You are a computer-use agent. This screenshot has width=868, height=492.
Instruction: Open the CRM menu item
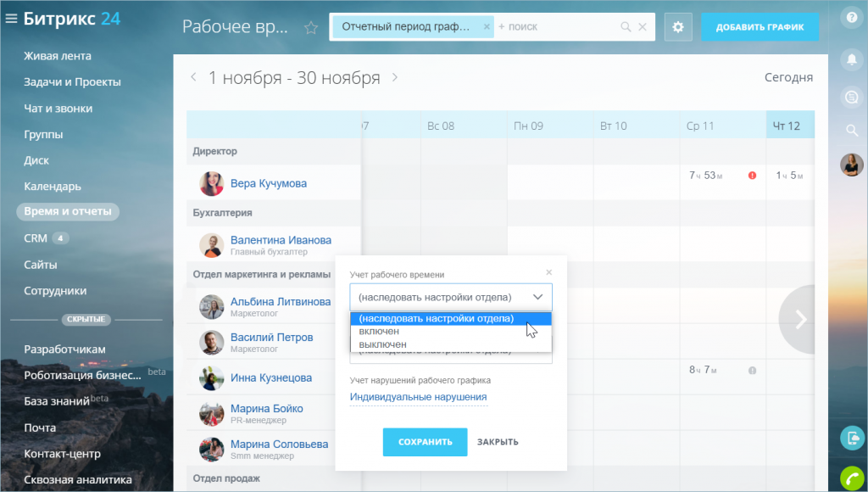(36, 238)
